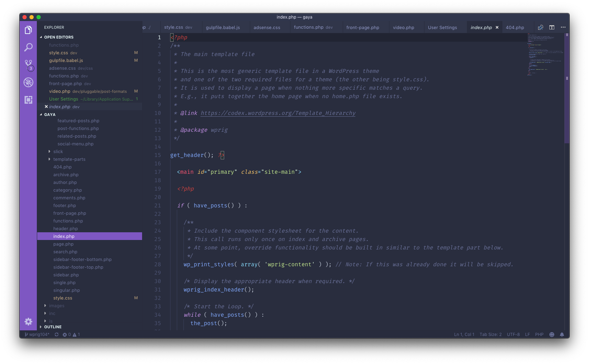
Task: Switch to the 404.php tab
Action: click(x=515, y=27)
